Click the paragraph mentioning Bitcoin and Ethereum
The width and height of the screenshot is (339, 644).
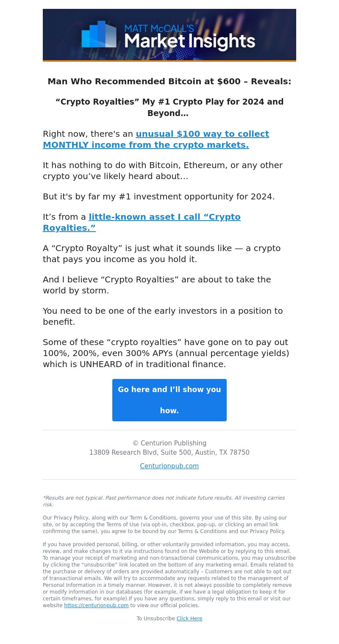click(x=163, y=171)
